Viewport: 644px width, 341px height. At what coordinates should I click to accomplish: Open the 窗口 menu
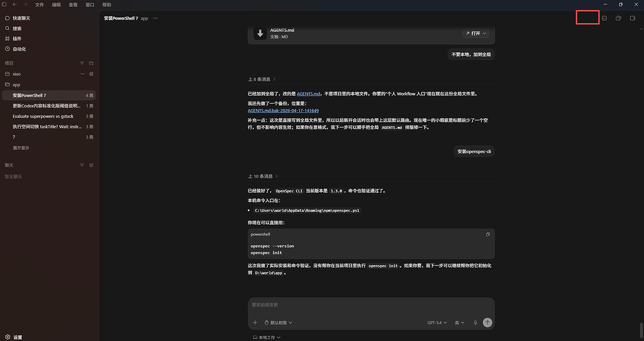point(90,5)
